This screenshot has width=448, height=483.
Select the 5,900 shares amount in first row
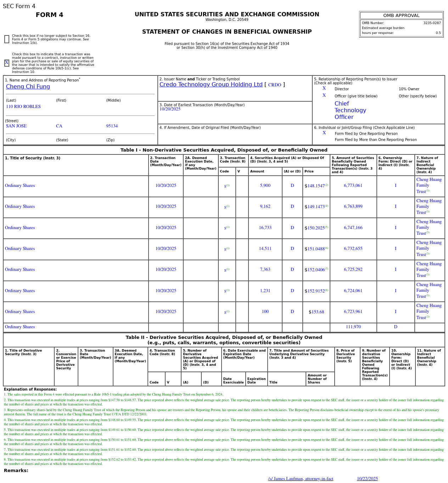265,186
